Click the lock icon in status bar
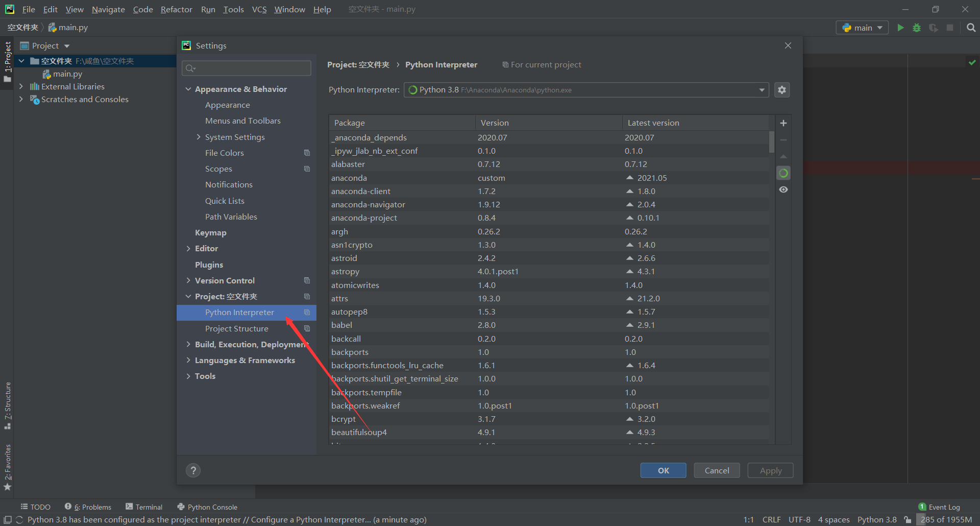980x526 pixels. coord(908,520)
